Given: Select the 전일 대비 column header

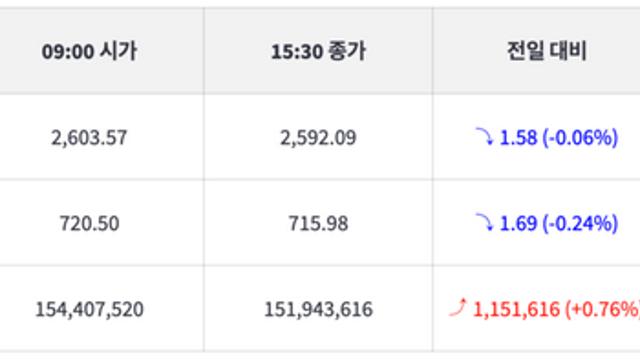Looking at the screenshot, I should pos(547,51).
